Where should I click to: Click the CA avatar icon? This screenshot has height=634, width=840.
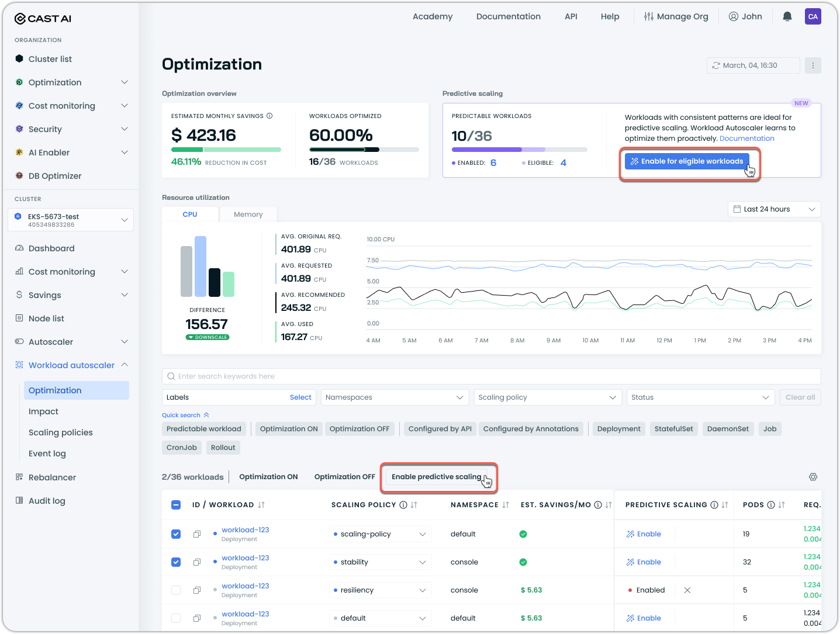[813, 16]
